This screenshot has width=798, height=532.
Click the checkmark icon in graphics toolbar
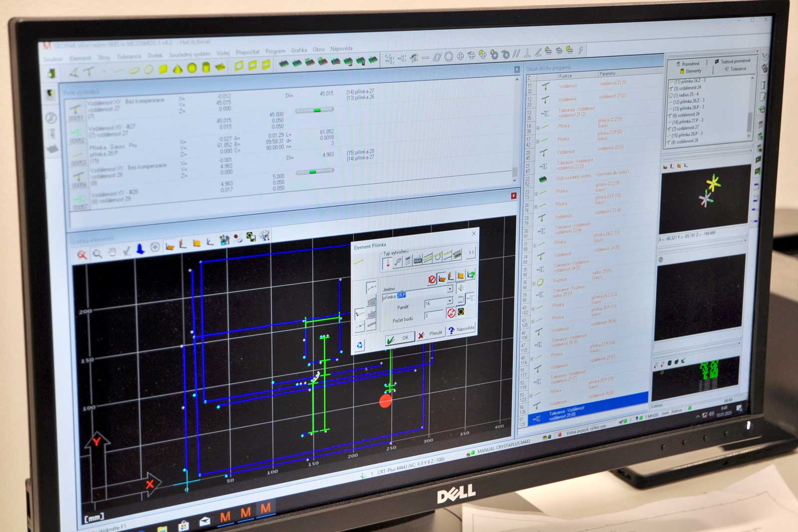click(127, 250)
